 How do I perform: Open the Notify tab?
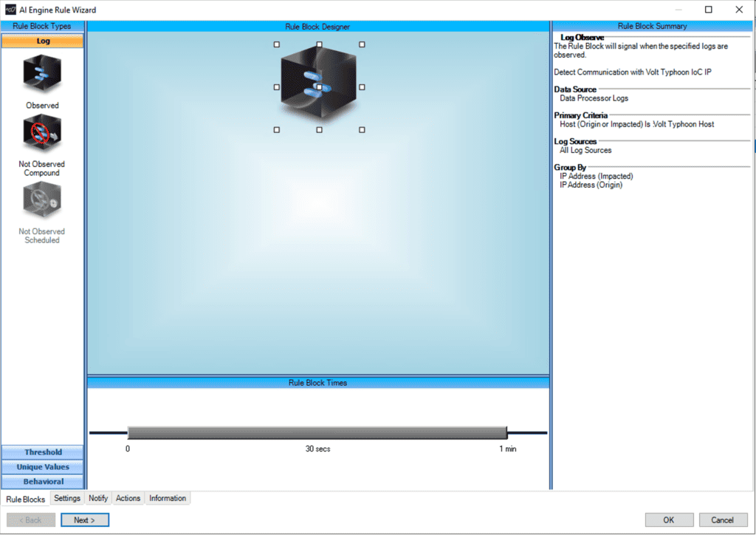[x=98, y=498]
